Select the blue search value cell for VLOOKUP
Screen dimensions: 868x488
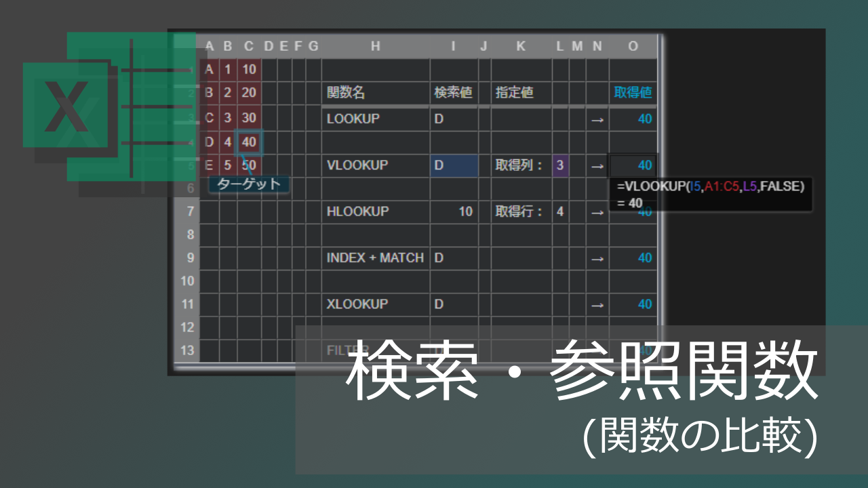tap(454, 165)
